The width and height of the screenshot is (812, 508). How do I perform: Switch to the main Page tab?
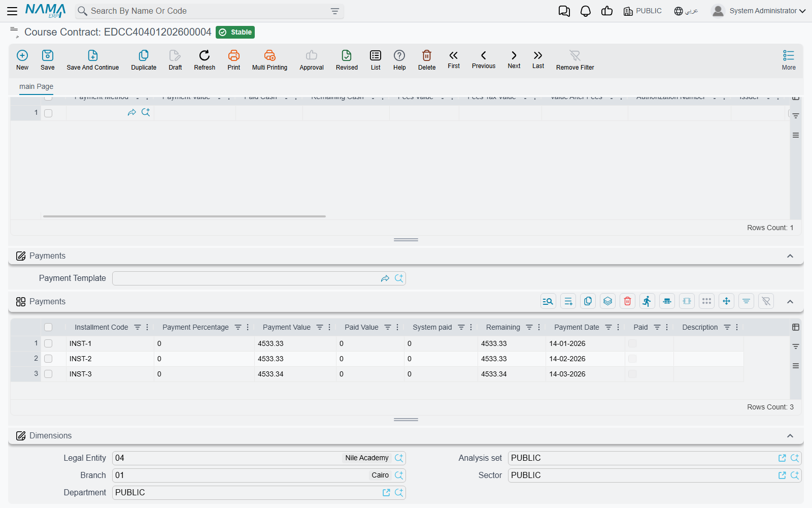pyautogui.click(x=36, y=86)
